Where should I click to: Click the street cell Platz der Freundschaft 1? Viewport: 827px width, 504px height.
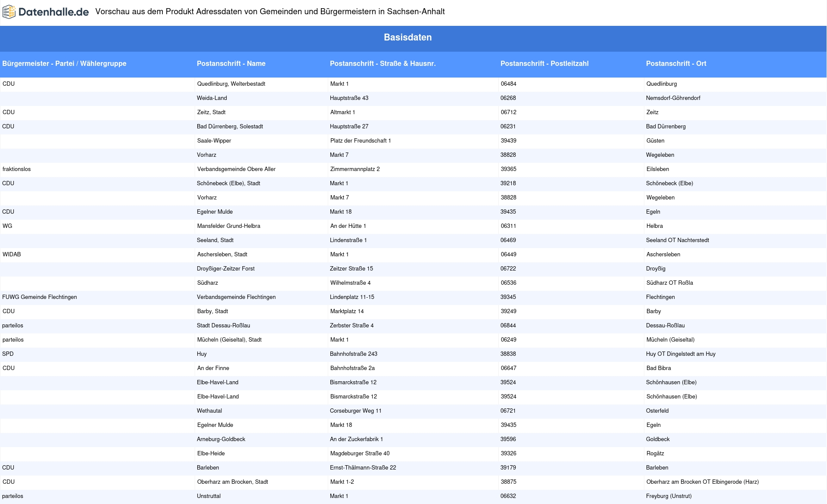click(x=361, y=141)
